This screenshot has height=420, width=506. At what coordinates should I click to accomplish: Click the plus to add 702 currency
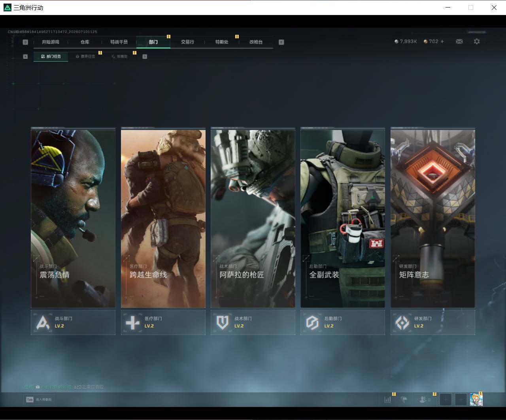pyautogui.click(x=442, y=41)
